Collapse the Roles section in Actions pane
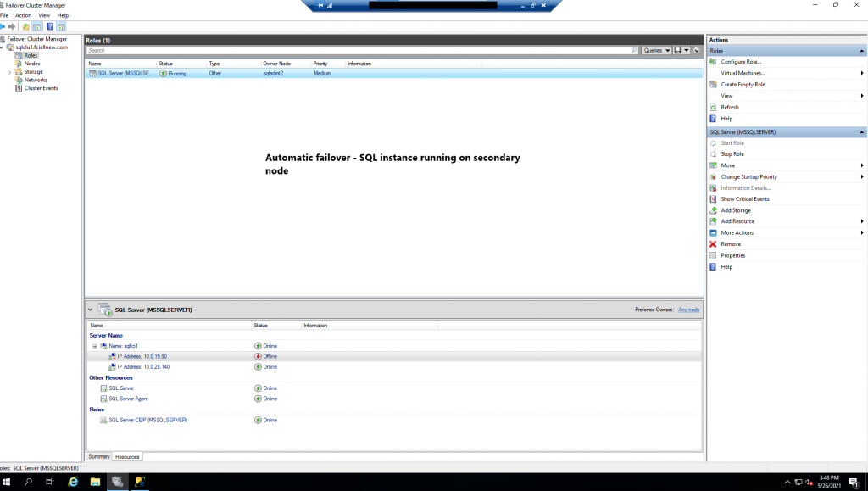 click(861, 52)
